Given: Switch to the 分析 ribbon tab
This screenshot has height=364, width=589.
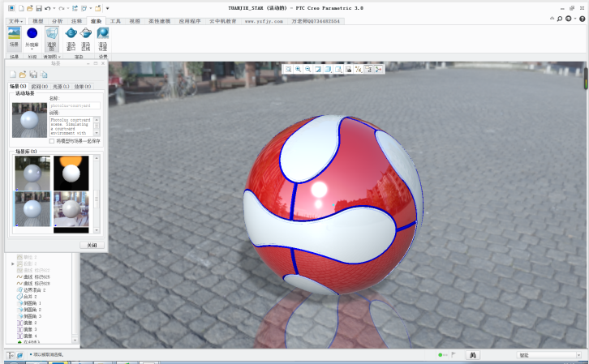Looking at the screenshot, I should pyautogui.click(x=57, y=21).
